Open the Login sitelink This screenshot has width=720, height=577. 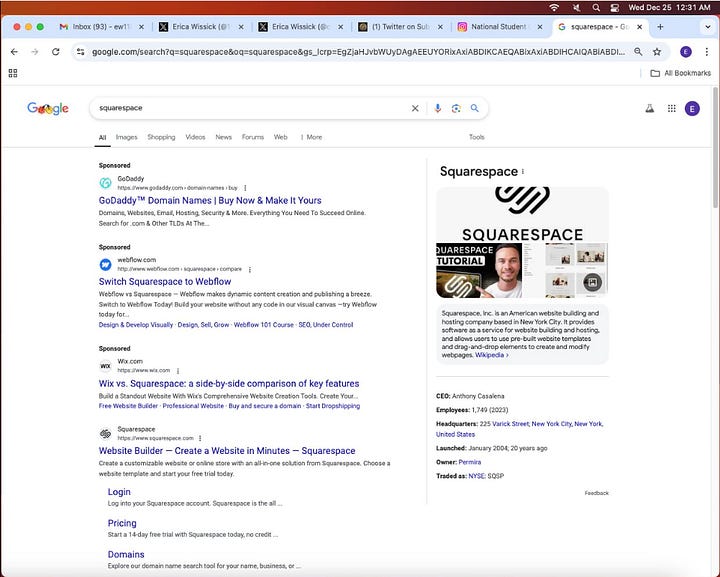119,492
